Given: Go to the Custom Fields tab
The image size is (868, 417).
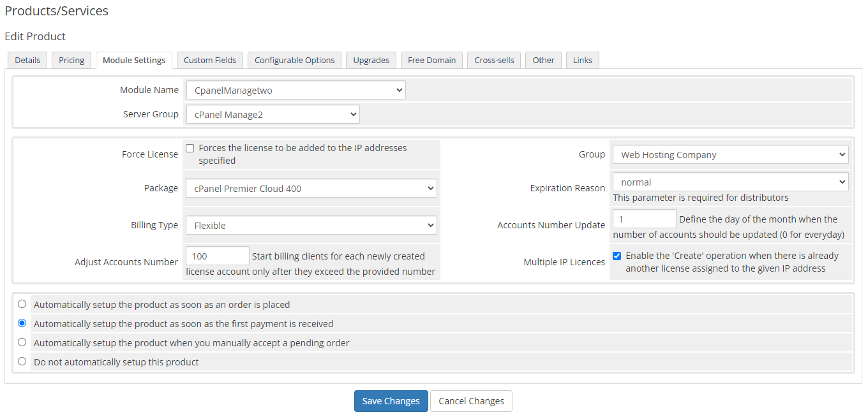Looking at the screenshot, I should click(x=210, y=61).
